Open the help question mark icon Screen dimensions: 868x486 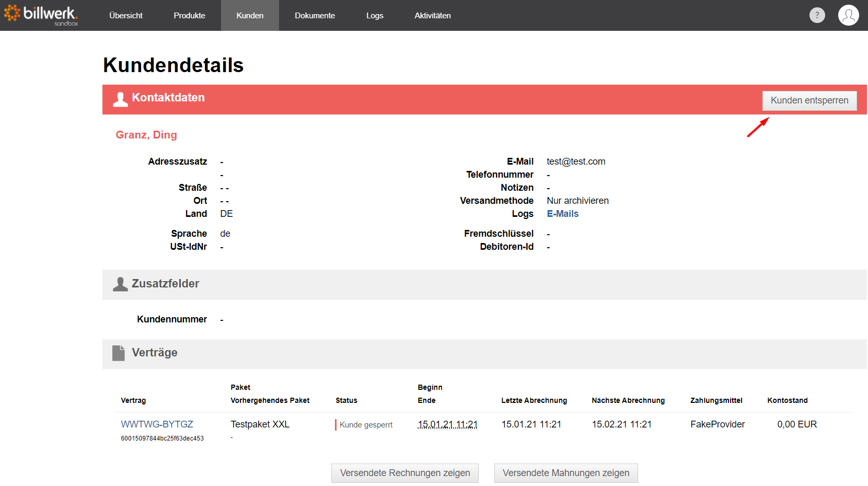(x=817, y=15)
